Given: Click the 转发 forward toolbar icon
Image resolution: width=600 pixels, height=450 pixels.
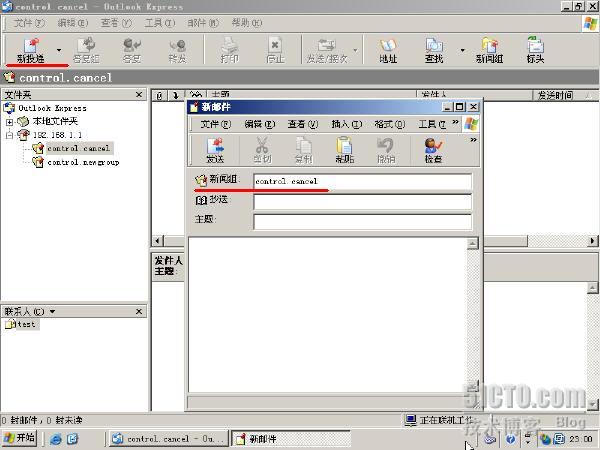Looking at the screenshot, I should tap(177, 50).
